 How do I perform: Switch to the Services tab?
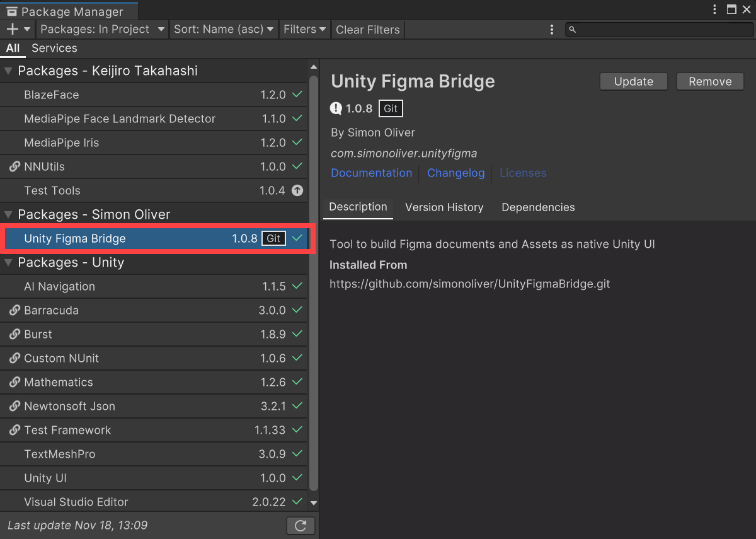pyautogui.click(x=54, y=48)
